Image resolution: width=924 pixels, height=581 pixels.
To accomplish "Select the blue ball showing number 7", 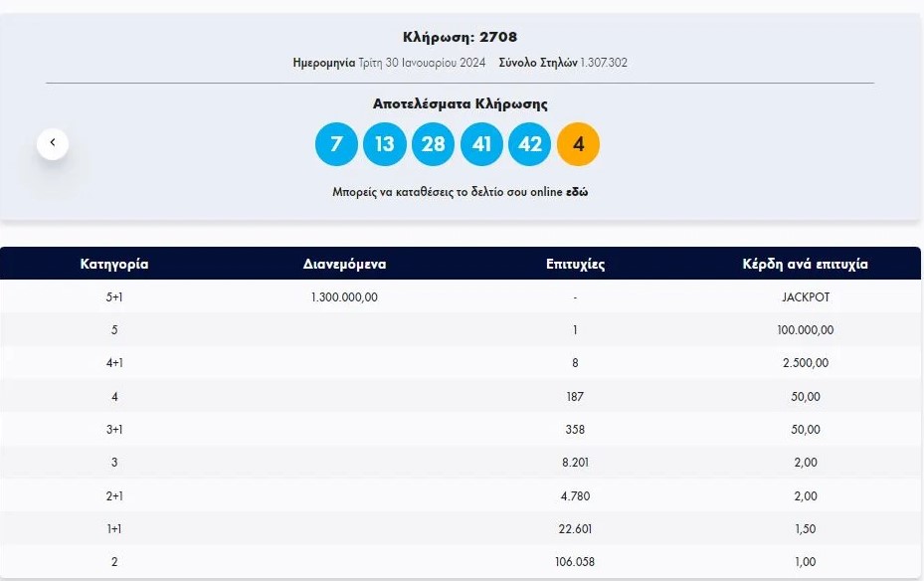I will coord(336,144).
